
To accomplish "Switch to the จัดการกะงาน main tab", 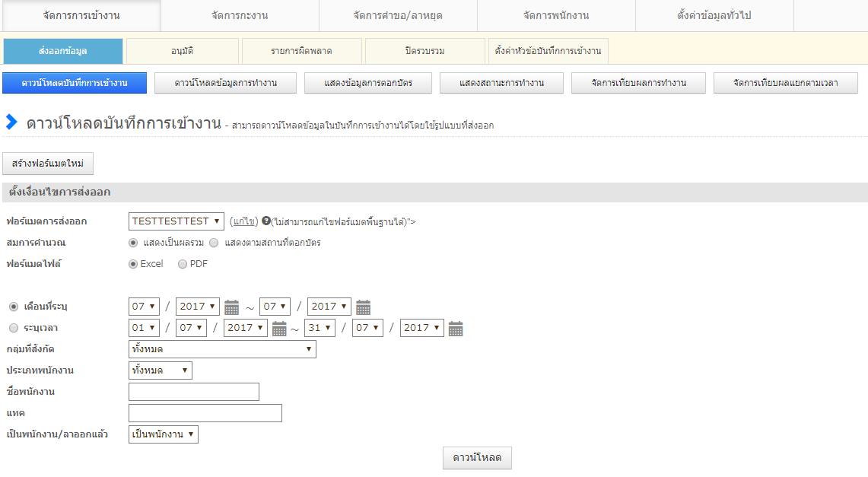I will [x=240, y=15].
